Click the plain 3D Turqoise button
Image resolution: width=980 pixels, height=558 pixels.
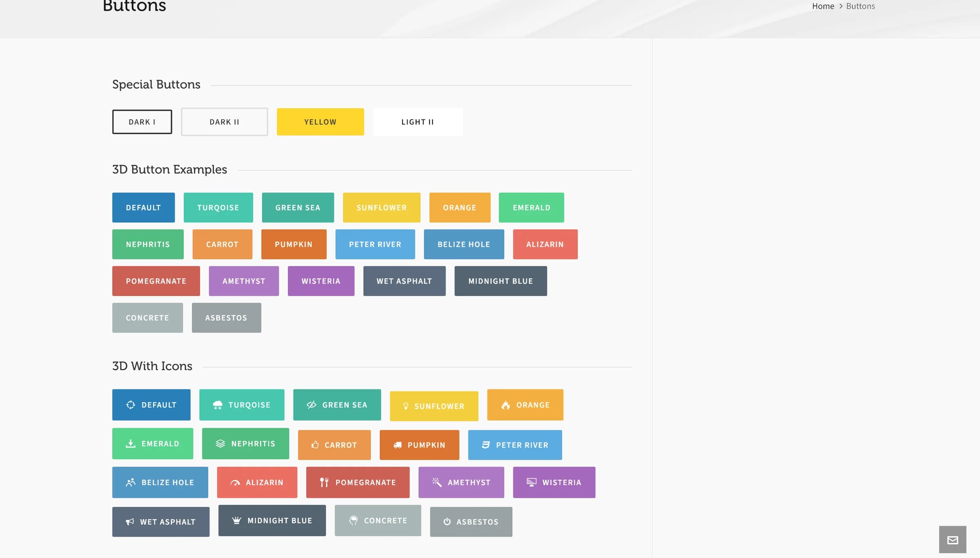[218, 207]
